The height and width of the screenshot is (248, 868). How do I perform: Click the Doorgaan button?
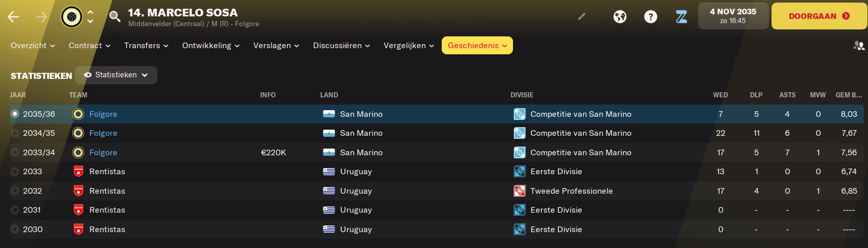click(819, 16)
